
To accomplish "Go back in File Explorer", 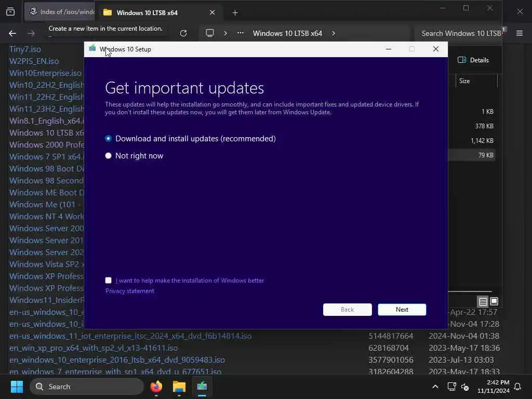I will coord(12,33).
